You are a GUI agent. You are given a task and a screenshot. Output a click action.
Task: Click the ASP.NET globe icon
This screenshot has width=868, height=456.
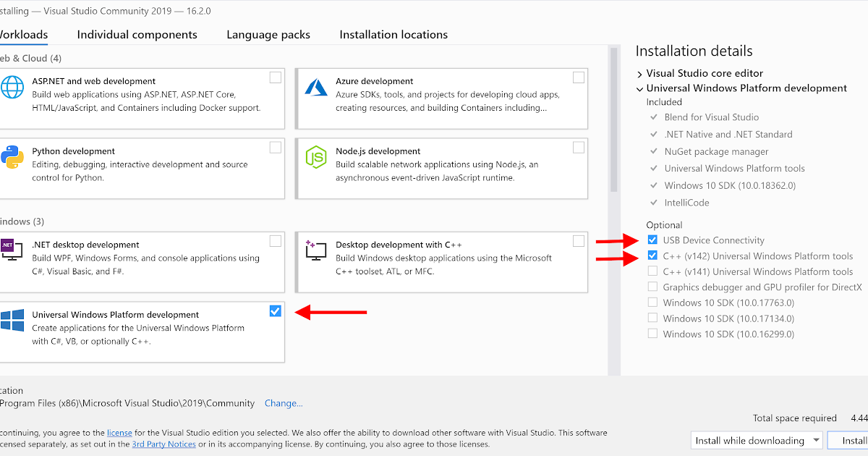12,87
